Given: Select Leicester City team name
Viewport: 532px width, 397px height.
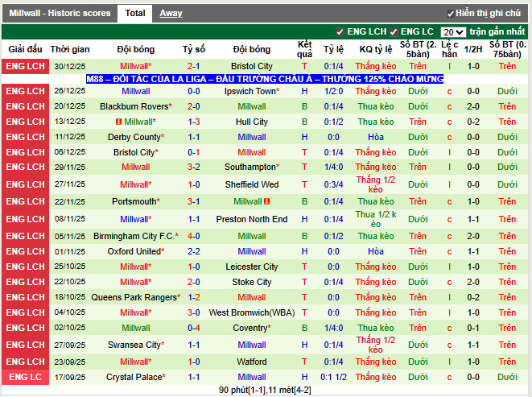Looking at the screenshot, I should (x=252, y=267).
